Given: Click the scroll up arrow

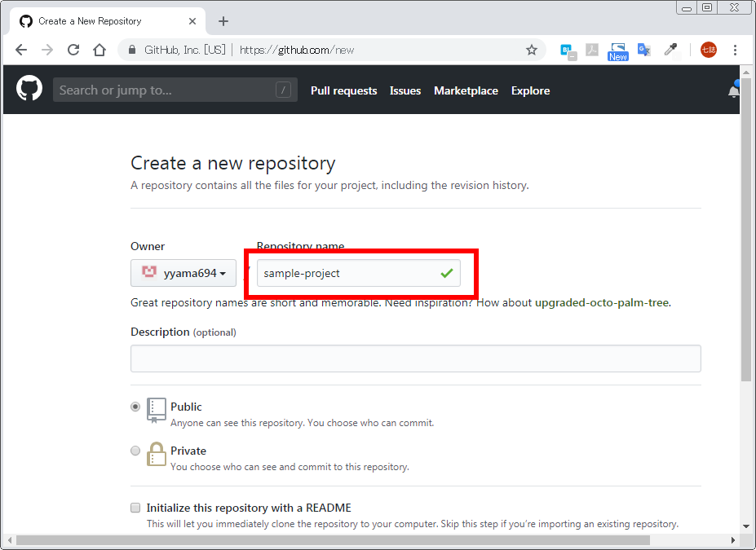Looking at the screenshot, I should [x=746, y=73].
